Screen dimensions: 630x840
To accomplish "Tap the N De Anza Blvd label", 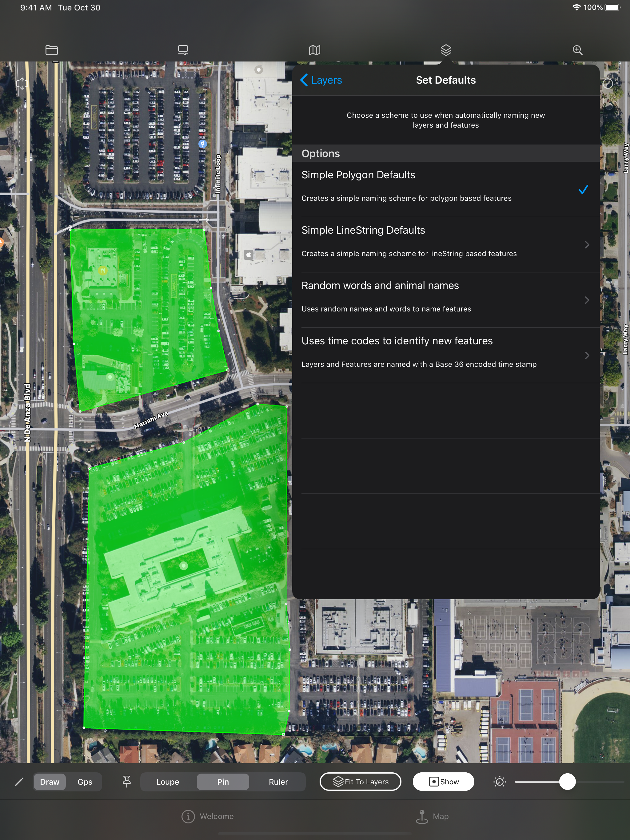I will [x=27, y=412].
